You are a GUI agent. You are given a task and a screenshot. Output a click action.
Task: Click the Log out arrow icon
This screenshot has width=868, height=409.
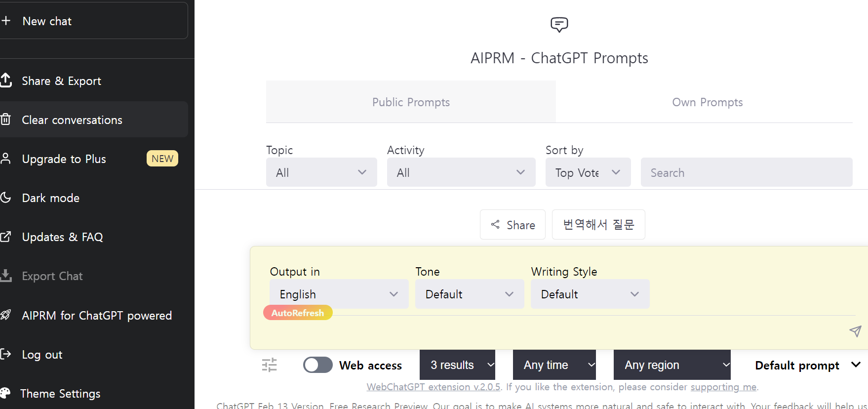pyautogui.click(x=5, y=354)
